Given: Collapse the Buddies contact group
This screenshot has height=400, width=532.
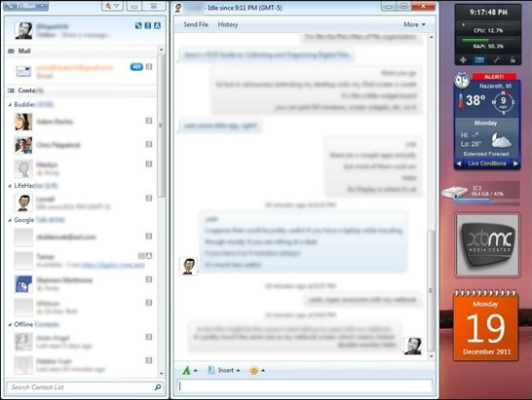Looking at the screenshot, I should point(10,105).
